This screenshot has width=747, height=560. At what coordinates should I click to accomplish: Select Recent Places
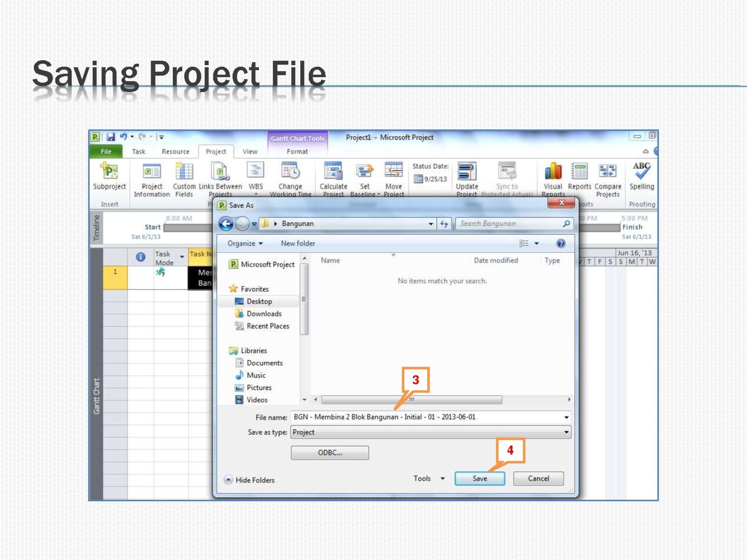pos(262,326)
